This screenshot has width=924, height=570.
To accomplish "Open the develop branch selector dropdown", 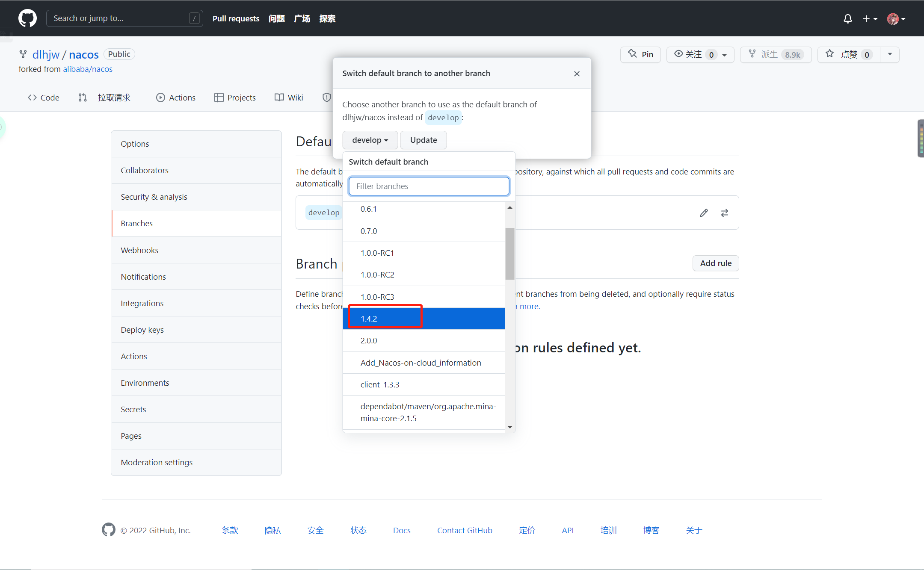I will coord(370,140).
